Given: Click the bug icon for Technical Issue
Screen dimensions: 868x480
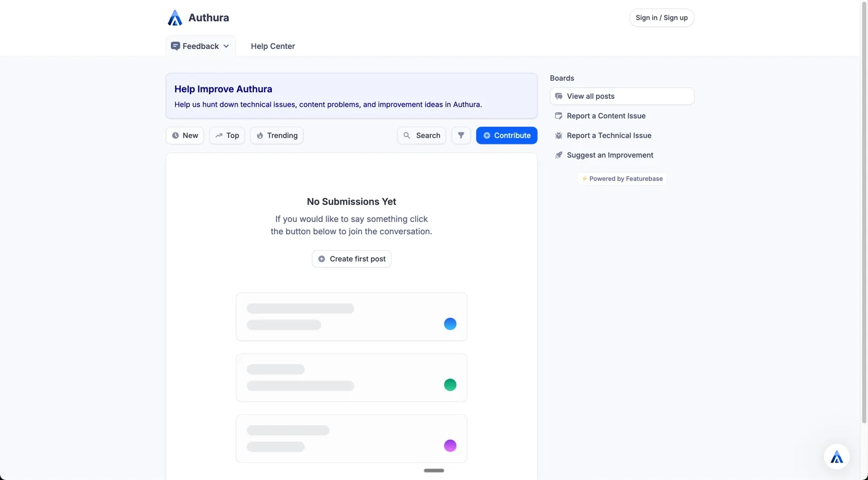Looking at the screenshot, I should (559, 136).
